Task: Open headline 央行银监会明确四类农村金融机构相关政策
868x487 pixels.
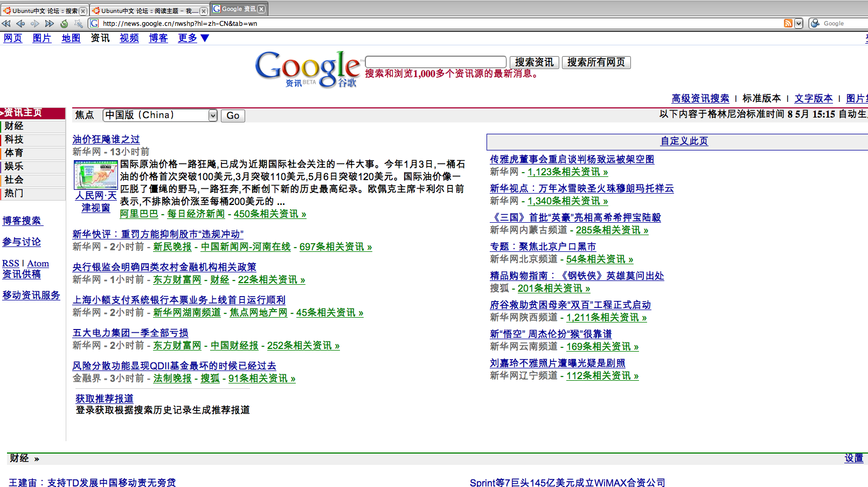Action: [x=164, y=267]
